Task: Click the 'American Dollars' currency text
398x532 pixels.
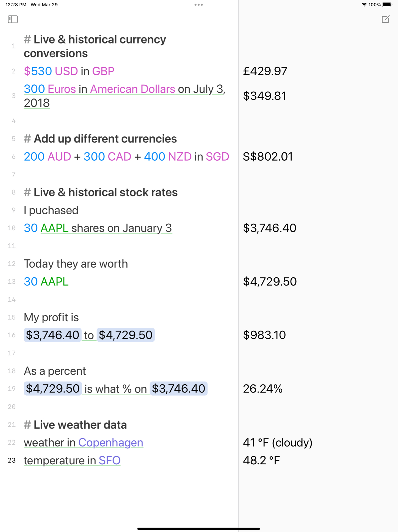Action: click(132, 89)
